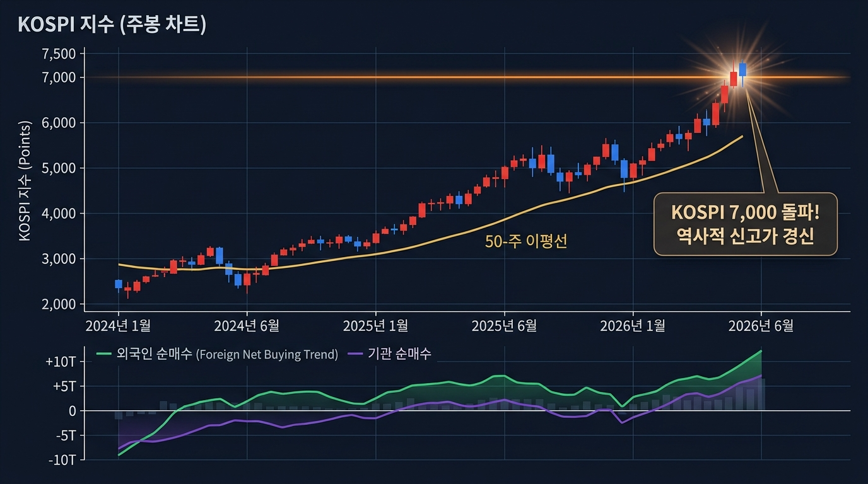Click the 7,500 y-axis label
868x484 pixels.
click(58, 54)
